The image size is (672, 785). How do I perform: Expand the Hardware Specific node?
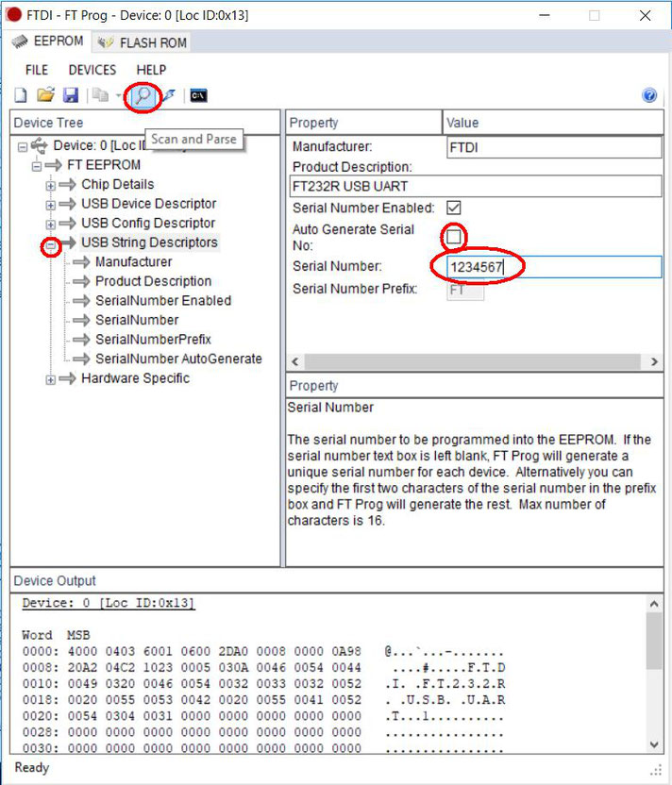pos(51,379)
